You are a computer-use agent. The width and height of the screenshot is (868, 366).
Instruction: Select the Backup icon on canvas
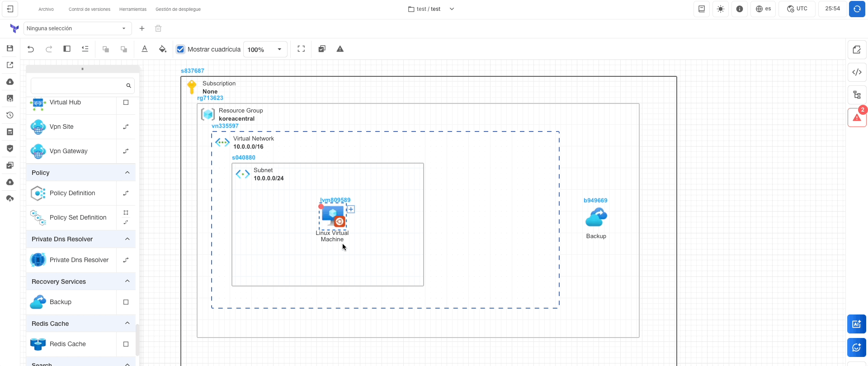pos(596,218)
